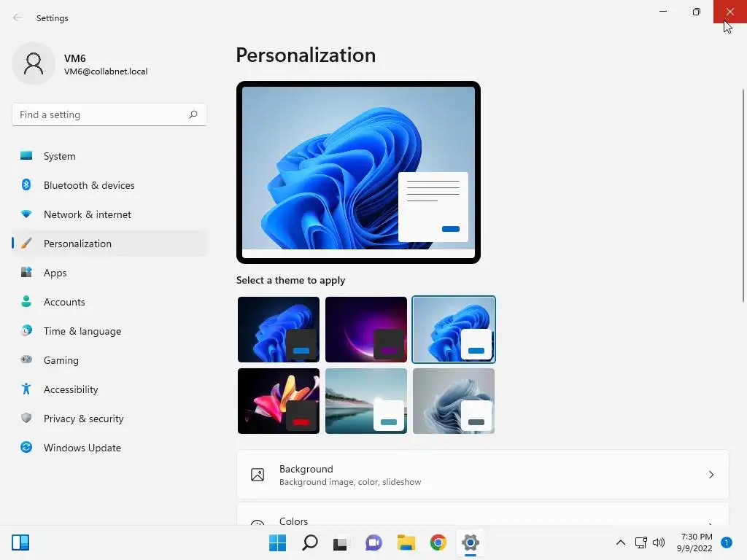Launch Google Chrome from taskbar
Screen dimensions: 747x560
pyautogui.click(x=438, y=542)
